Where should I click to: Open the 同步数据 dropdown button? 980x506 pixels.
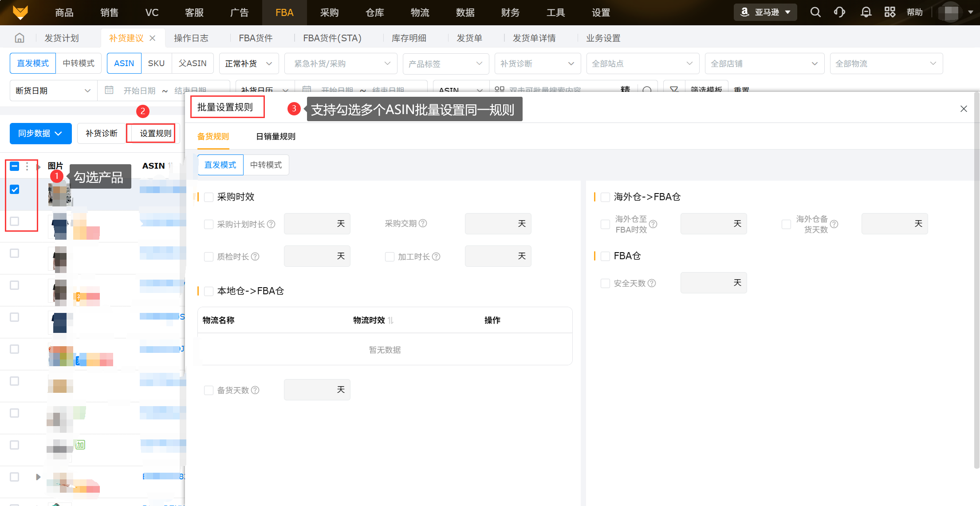pos(40,134)
